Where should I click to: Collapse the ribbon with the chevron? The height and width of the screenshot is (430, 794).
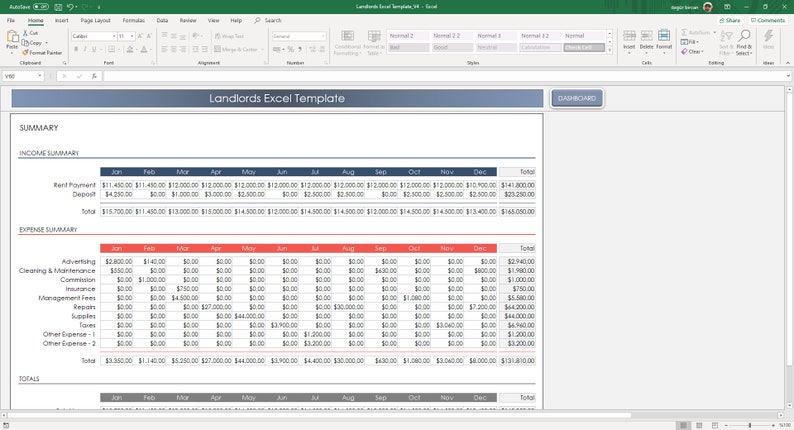(787, 63)
